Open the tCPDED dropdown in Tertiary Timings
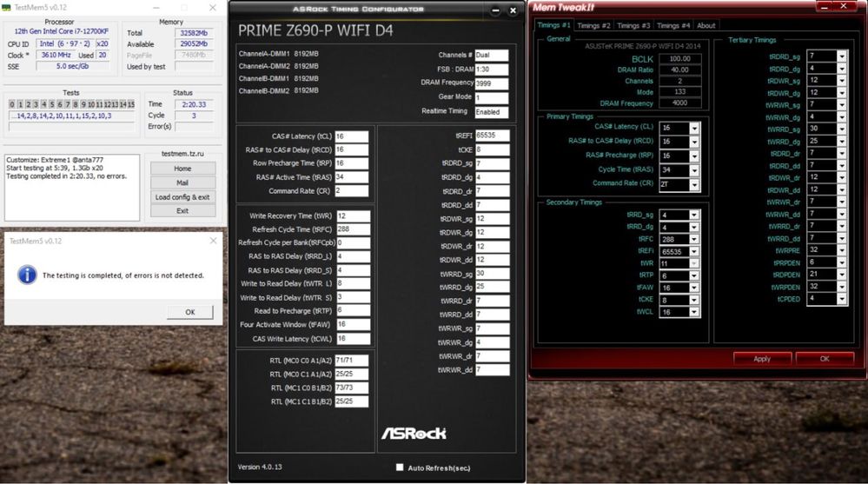Screen dimensions: 868x484 (x=841, y=299)
